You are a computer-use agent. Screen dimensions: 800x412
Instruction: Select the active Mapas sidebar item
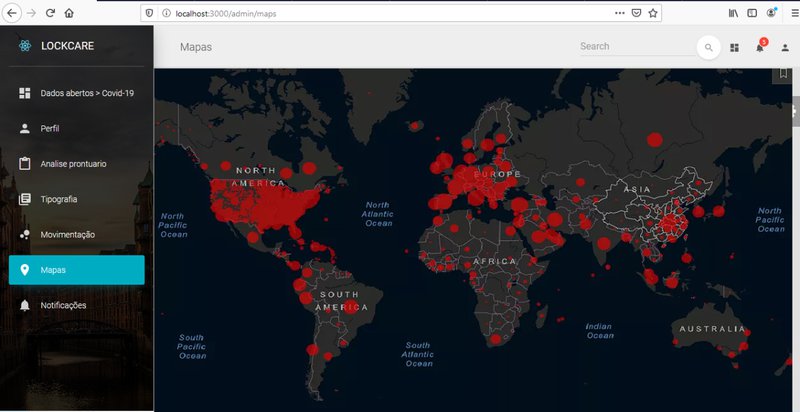[77, 270]
